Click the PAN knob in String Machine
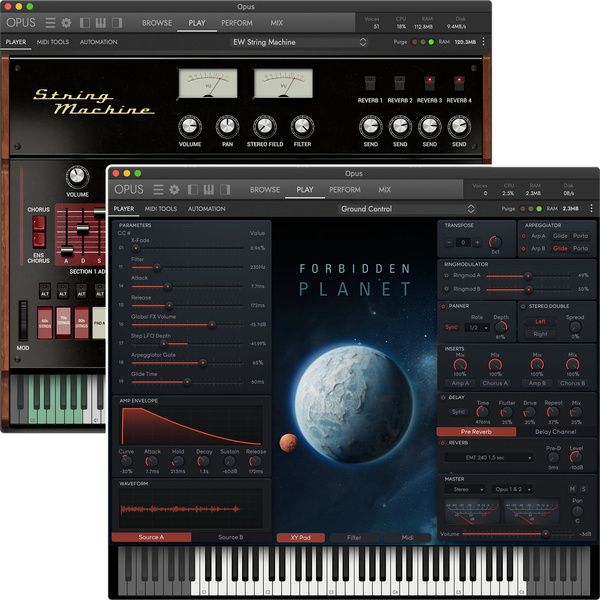Image resolution: width=600 pixels, height=600 pixels. pyautogui.click(x=227, y=127)
